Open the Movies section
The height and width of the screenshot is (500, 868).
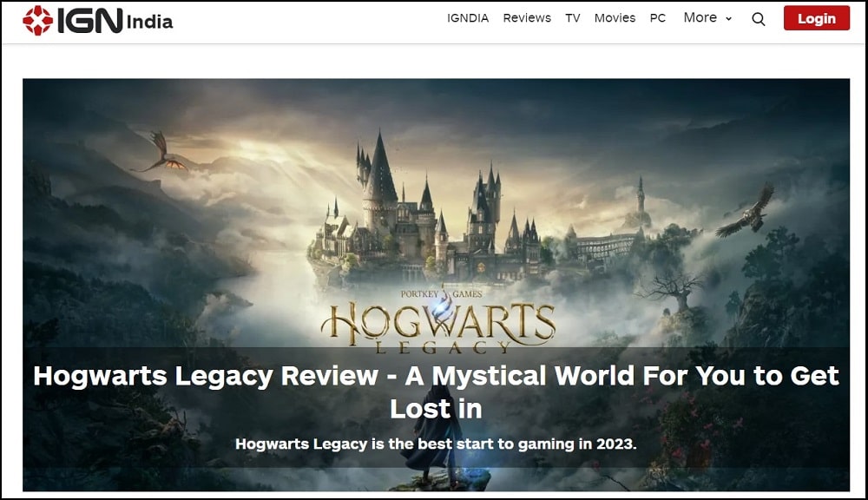pyautogui.click(x=615, y=18)
